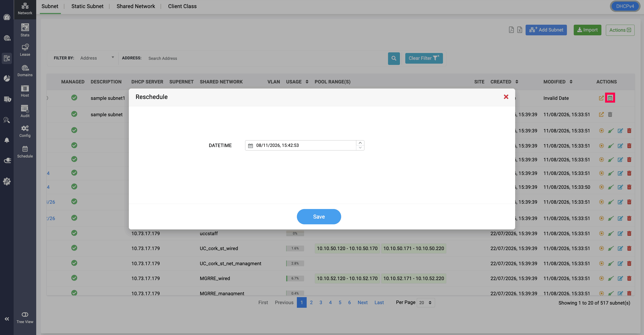Image resolution: width=644 pixels, height=335 pixels.
Task: Increase the datetime value with up arrow
Action: coord(360,143)
